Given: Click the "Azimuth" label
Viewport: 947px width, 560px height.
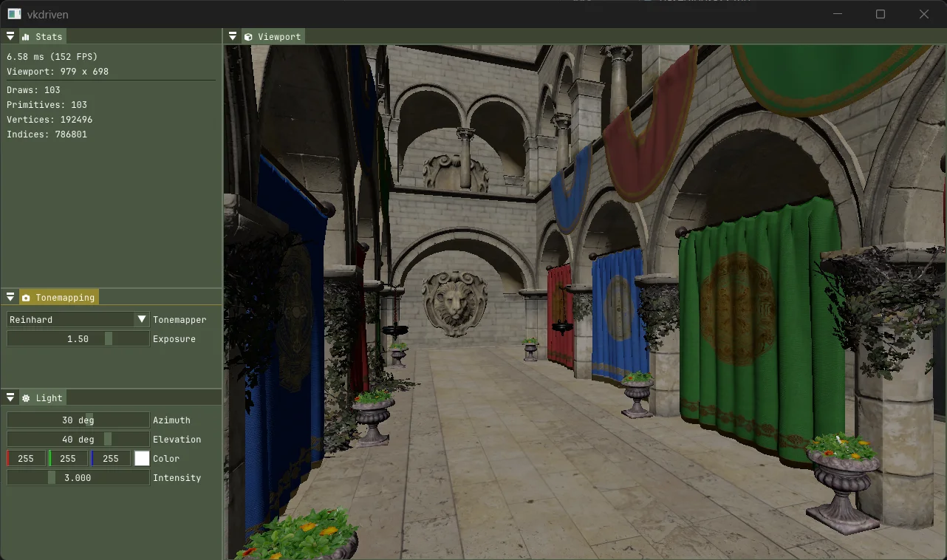Looking at the screenshot, I should coord(171,420).
